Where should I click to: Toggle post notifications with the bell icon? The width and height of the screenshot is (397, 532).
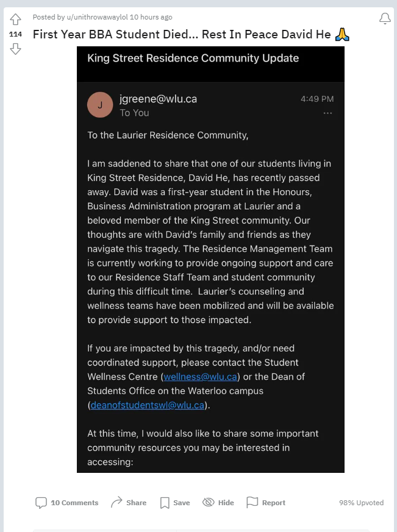[x=385, y=18]
